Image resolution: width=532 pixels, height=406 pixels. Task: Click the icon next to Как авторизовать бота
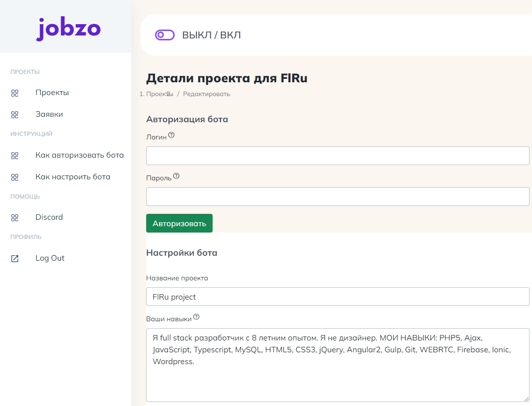click(x=15, y=156)
